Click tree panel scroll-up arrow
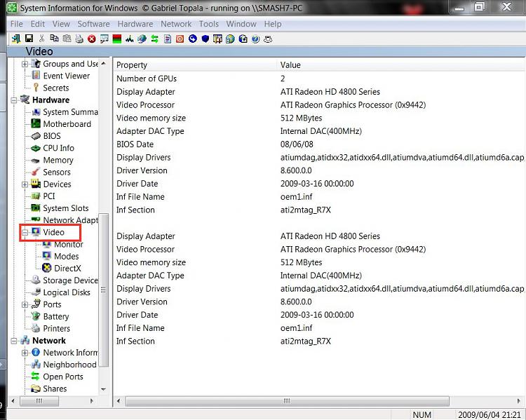Image resolution: width=526 pixels, height=420 pixels. click(103, 63)
